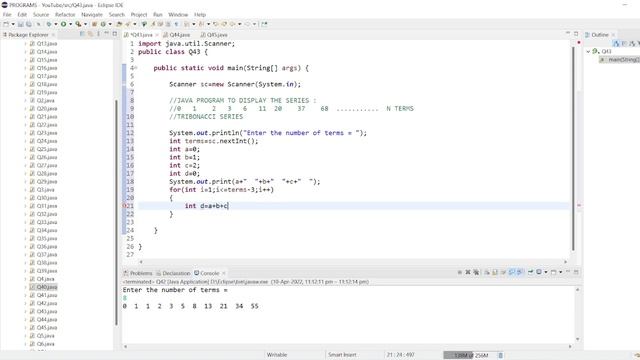Maximize the editor area
This screenshot has width=640, height=360.
point(576,34)
